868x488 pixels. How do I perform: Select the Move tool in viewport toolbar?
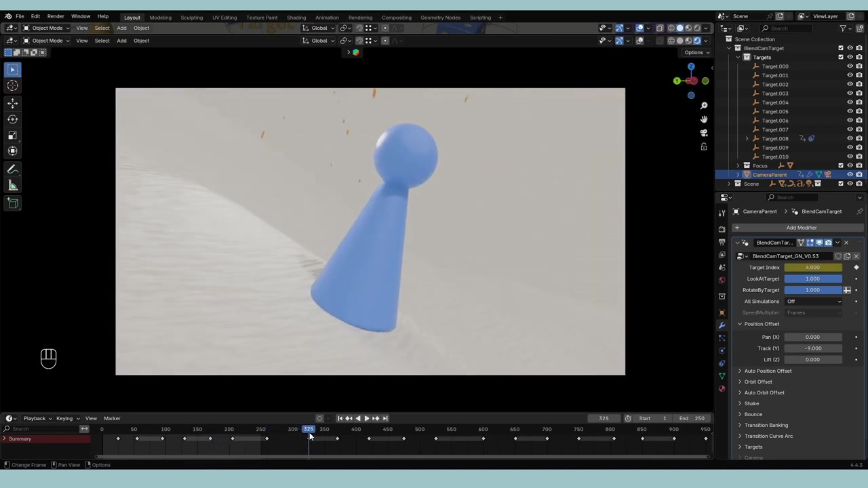(x=12, y=102)
